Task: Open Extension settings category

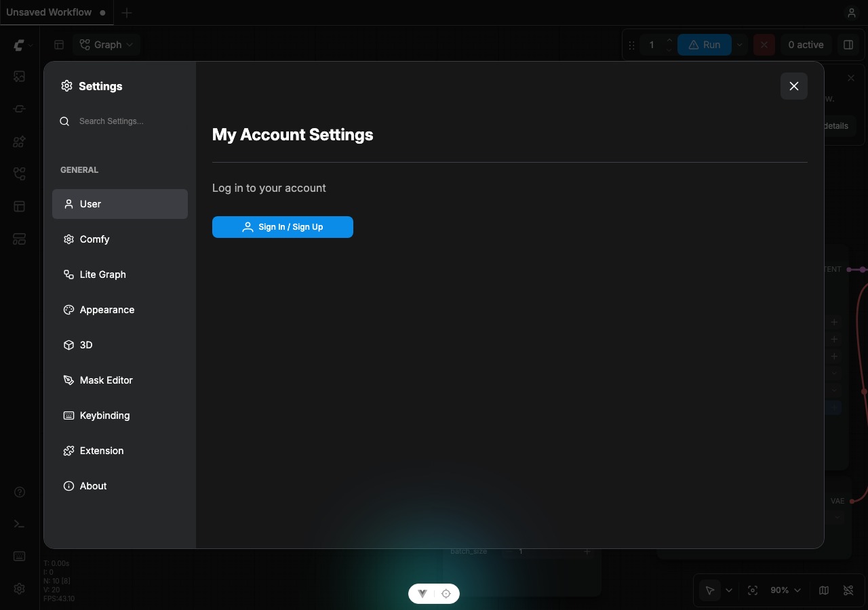Action: 120,451
